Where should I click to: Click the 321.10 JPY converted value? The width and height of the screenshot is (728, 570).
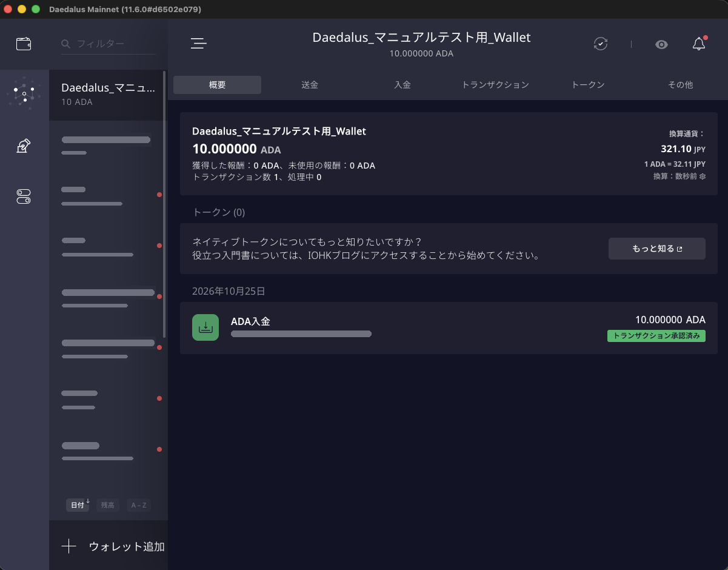pyautogui.click(x=683, y=149)
